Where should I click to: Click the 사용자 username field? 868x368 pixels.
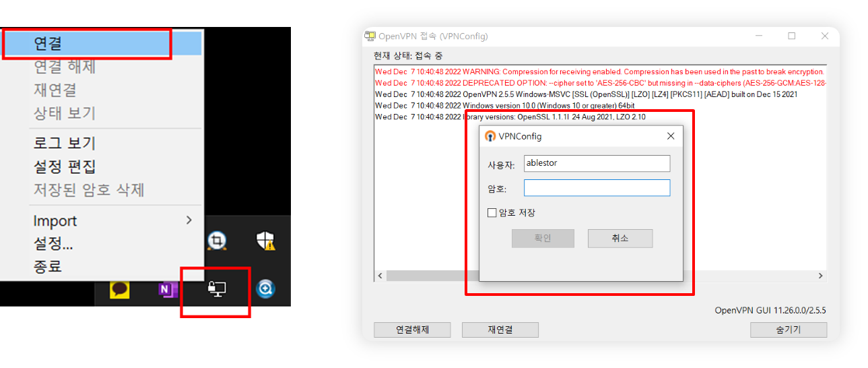597,163
